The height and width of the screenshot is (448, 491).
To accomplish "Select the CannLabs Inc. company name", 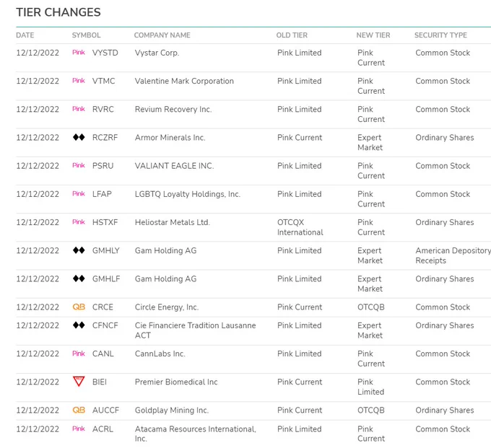I will coord(160,353).
